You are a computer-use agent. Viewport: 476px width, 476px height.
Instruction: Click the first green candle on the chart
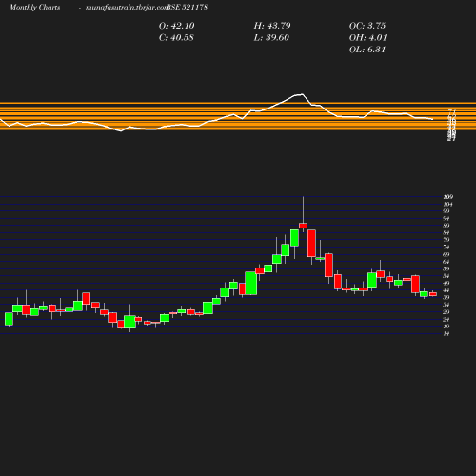point(9,319)
